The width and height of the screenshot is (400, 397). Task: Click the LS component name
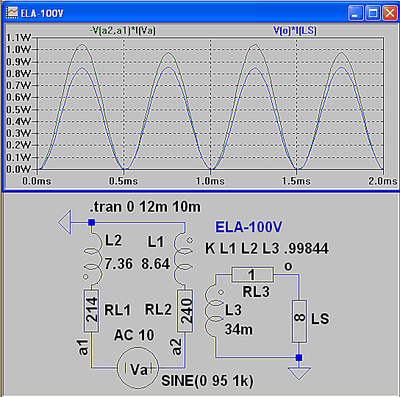click(x=320, y=319)
